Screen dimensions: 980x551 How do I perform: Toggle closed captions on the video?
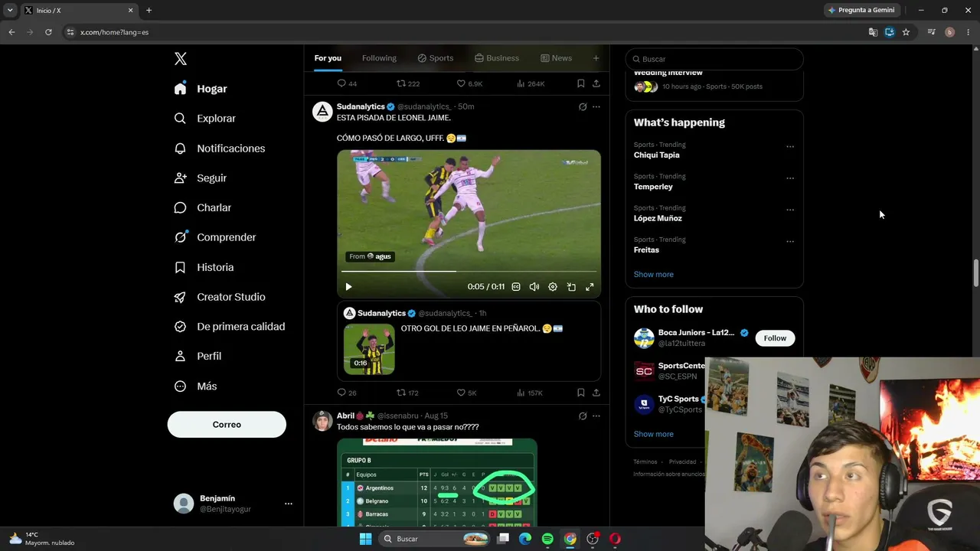click(516, 287)
